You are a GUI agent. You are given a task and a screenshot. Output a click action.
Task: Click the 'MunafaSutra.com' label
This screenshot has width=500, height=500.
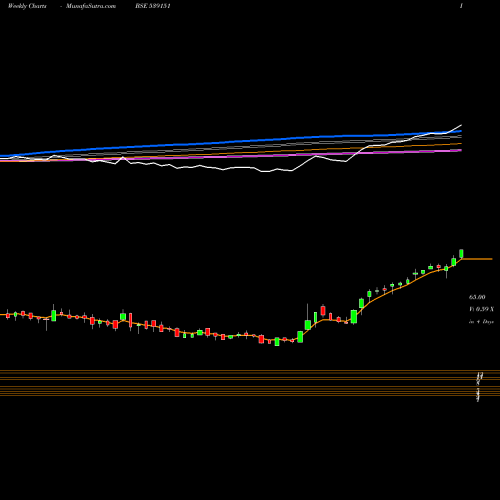91,6
